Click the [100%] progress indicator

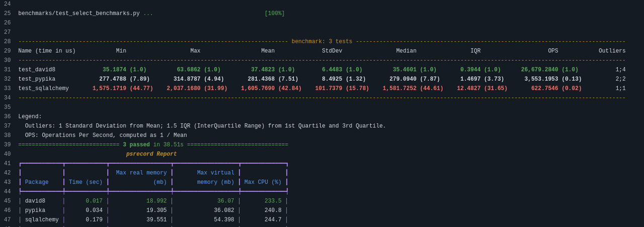click(275, 14)
